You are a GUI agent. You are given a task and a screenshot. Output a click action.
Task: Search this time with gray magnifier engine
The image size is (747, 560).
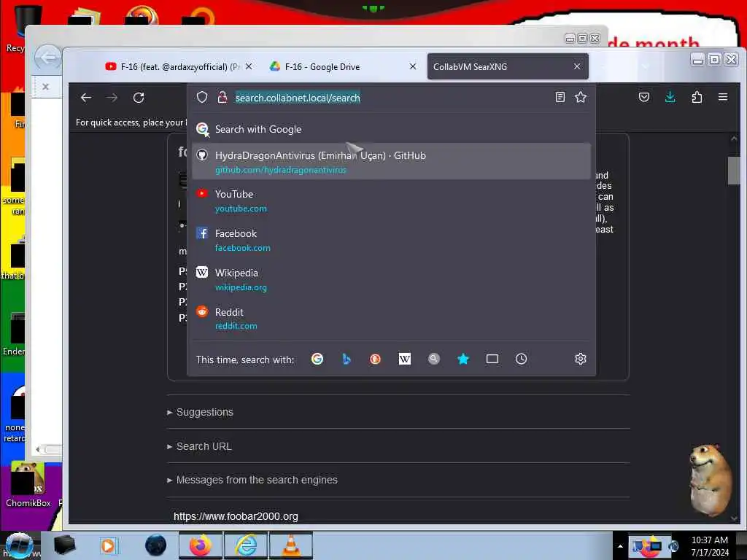tap(433, 359)
